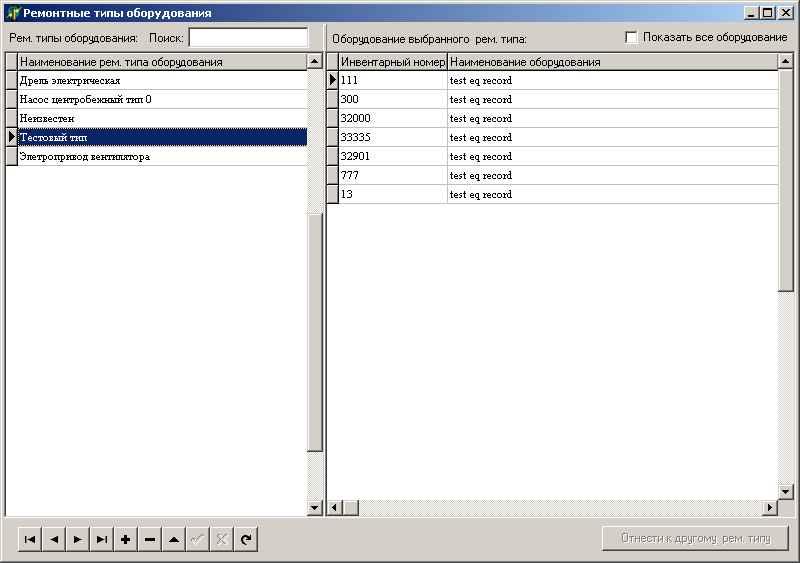Close the 'Ремонтные типы оборудования' window
This screenshot has height=563, width=800.
(785, 13)
